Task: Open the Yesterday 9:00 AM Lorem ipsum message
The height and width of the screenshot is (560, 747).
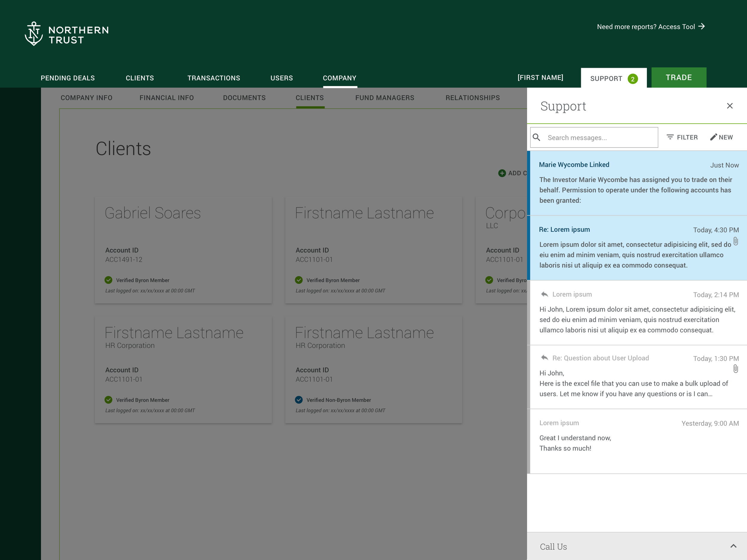Action: 637,441
